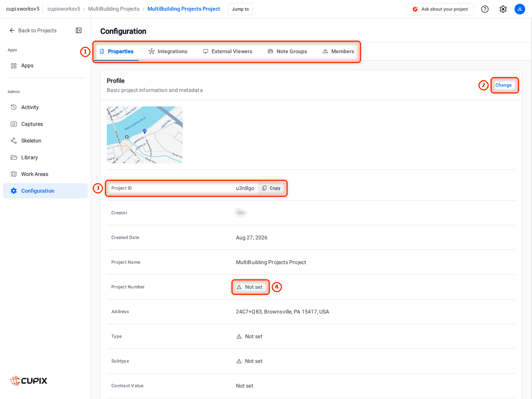This screenshot has height=399, width=532.
Task: Click the project ID value u3n8go
Action: point(245,188)
